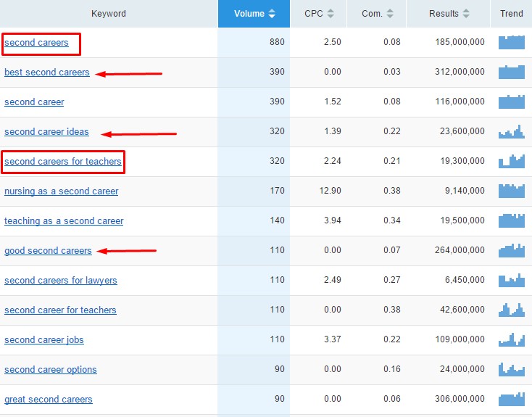Select competition value 0.16
The image size is (532, 417).
[x=392, y=369]
